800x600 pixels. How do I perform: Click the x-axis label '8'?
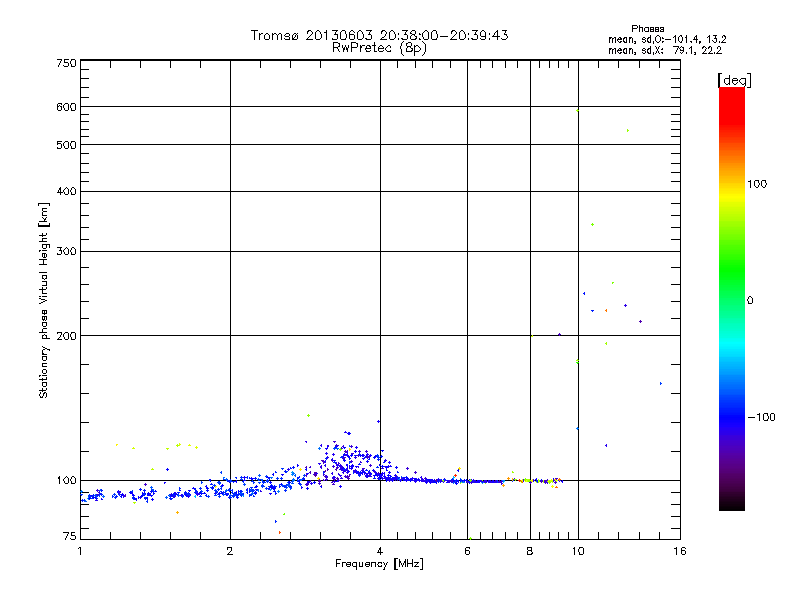[x=530, y=551]
